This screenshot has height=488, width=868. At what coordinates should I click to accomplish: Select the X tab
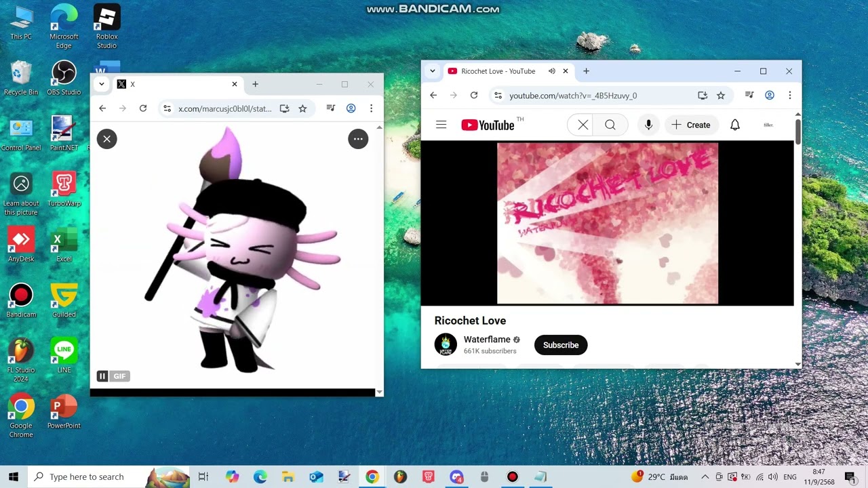click(178, 84)
